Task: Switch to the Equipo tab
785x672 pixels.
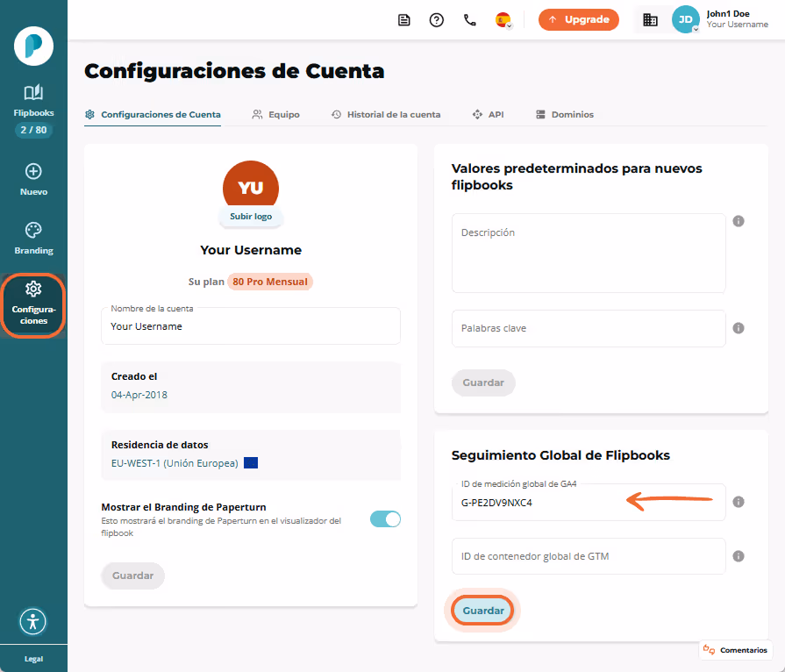Action: [276, 115]
